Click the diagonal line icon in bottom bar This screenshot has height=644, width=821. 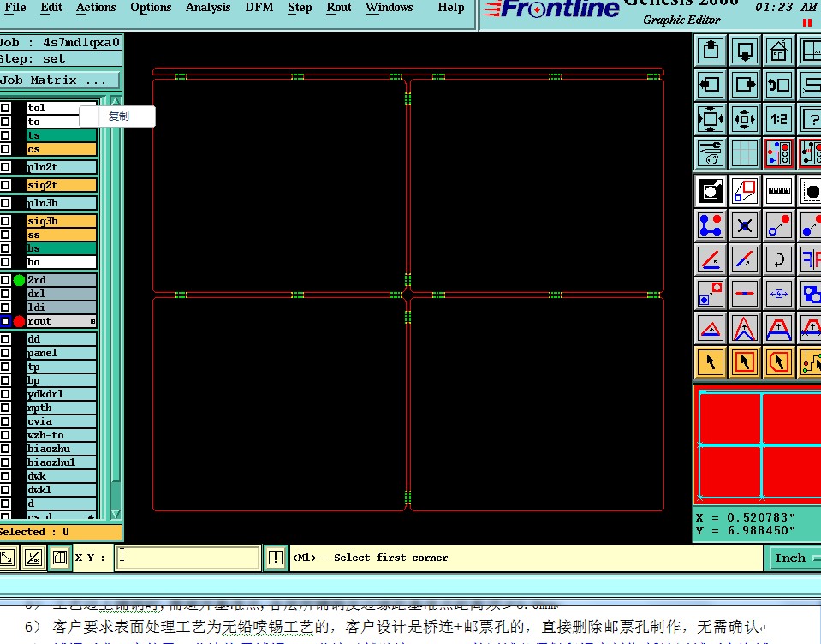pos(33,558)
